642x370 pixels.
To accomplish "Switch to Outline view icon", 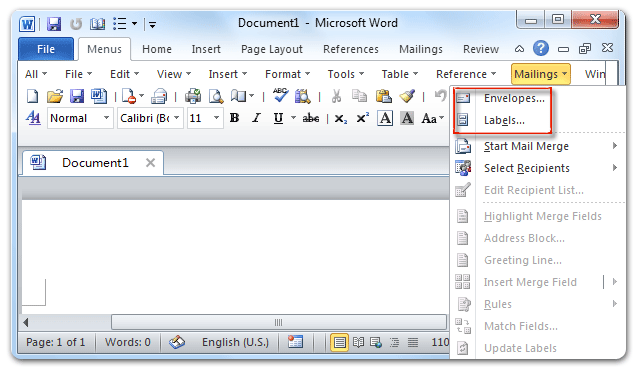I will click(394, 342).
